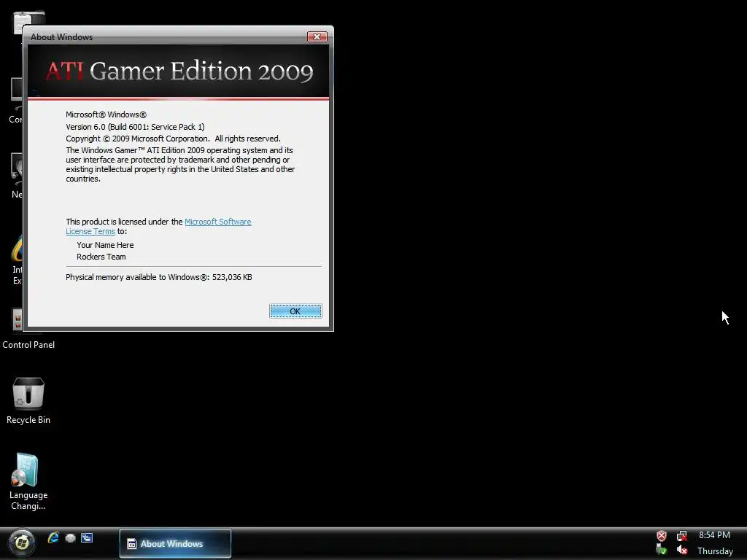Click the Version 6.0 Build 6001 text
The image size is (747, 560).
point(135,127)
